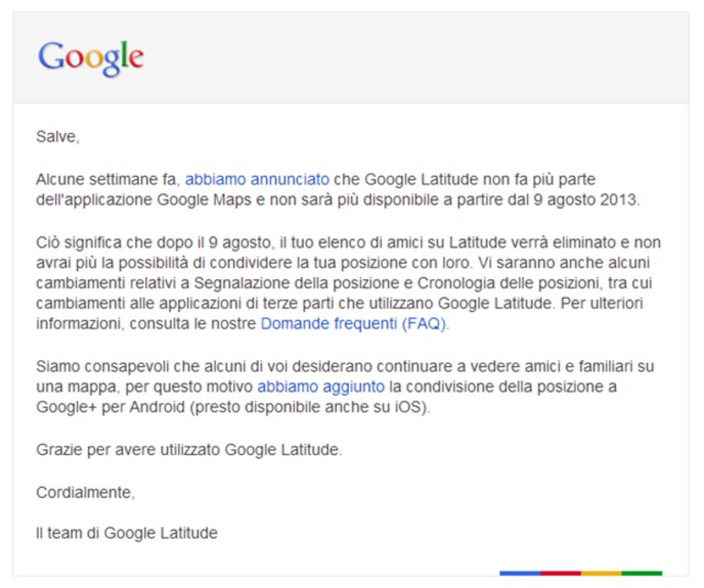Click the words "Alcune settimane fa"
The image size is (704, 588).
coord(107,179)
